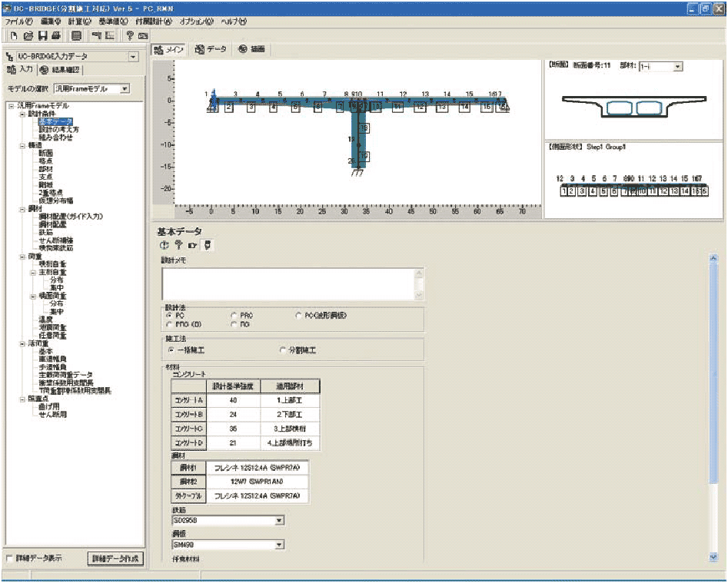Switch to the 描画 tab

click(251, 49)
